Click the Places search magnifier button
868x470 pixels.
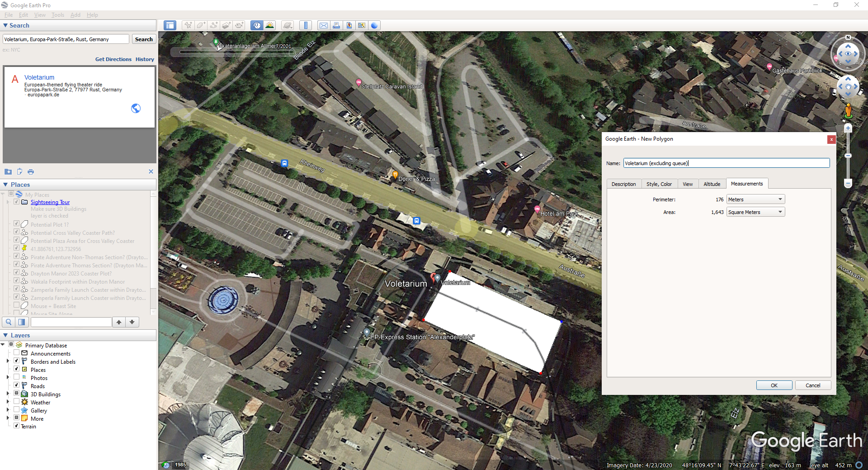[9, 322]
